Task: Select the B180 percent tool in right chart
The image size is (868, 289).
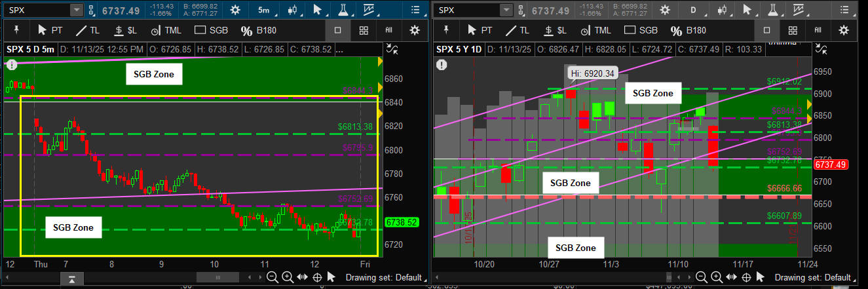Action: pos(689,30)
